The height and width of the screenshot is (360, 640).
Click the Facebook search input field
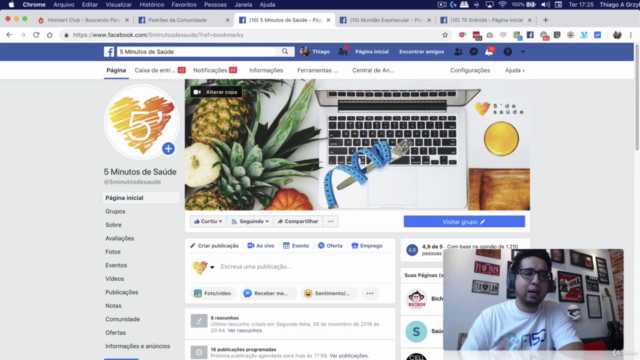click(197, 51)
